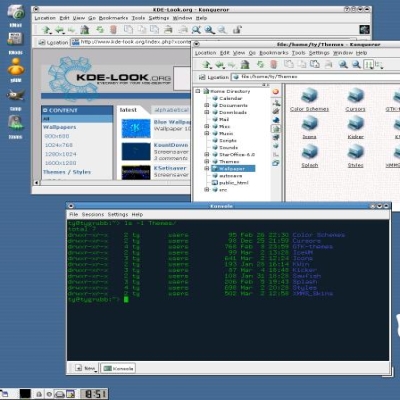
Task: Open Color Schemes folder
Action: pyautogui.click(x=309, y=100)
